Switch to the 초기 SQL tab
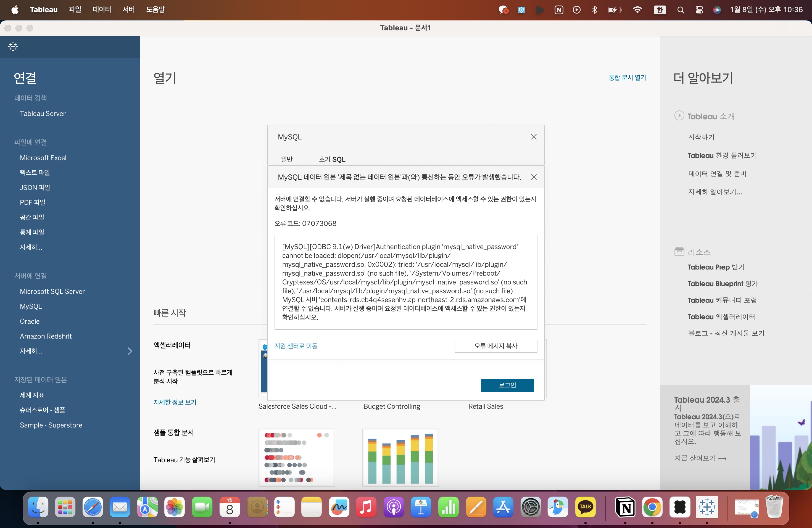The height and width of the screenshot is (528, 812). 332,159
